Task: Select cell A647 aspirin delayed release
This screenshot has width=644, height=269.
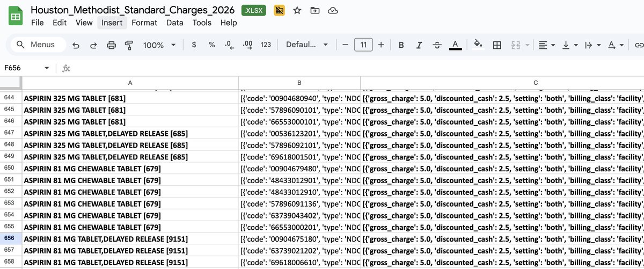Action: click(x=130, y=133)
